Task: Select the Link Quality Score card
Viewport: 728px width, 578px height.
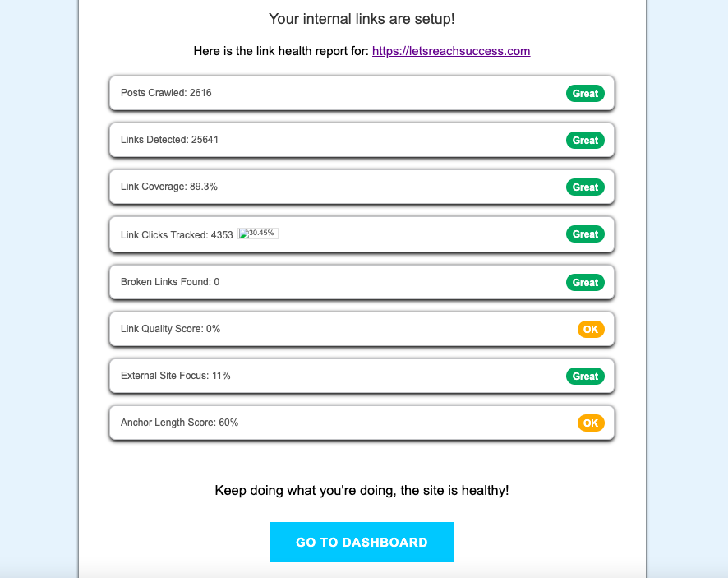Action: click(329, 329)
